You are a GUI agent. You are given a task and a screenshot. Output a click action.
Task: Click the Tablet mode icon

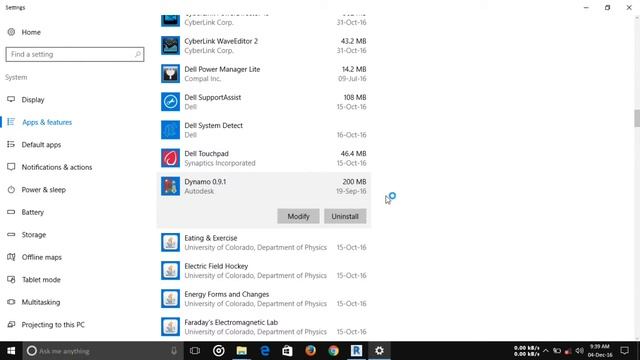pos(11,280)
